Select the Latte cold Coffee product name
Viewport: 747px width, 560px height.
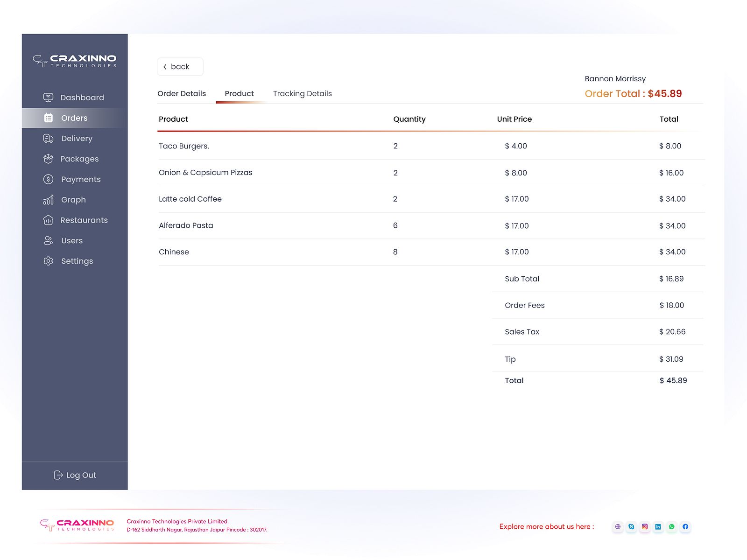pos(190,199)
